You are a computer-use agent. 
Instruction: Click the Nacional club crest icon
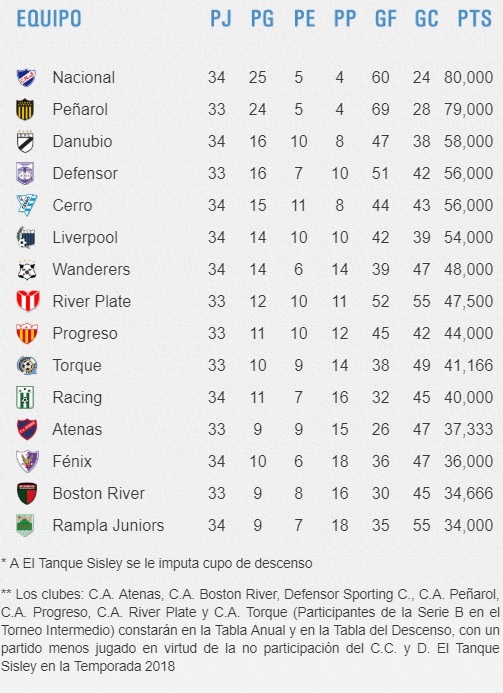(26, 78)
